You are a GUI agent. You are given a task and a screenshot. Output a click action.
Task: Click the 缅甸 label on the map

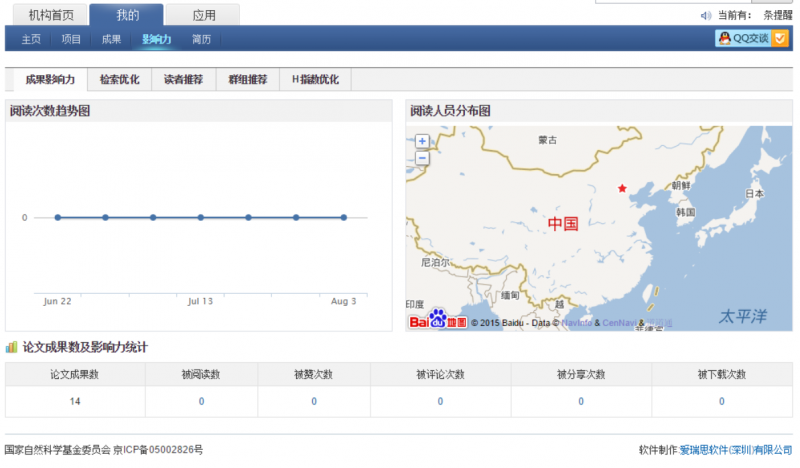coord(510,295)
